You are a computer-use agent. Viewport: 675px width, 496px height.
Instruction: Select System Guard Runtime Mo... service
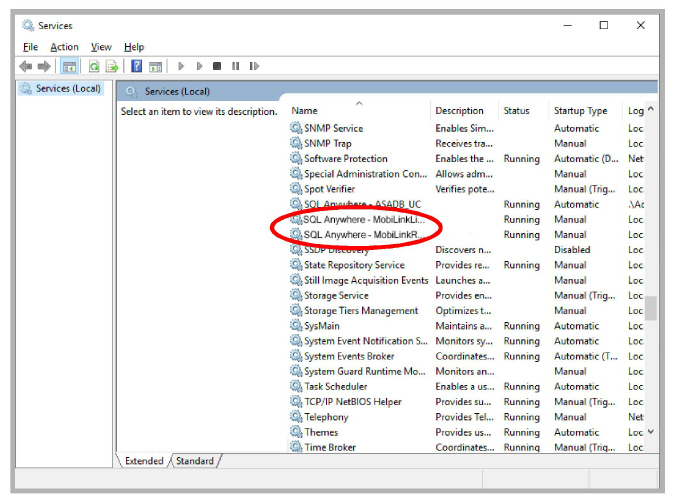[x=365, y=371]
